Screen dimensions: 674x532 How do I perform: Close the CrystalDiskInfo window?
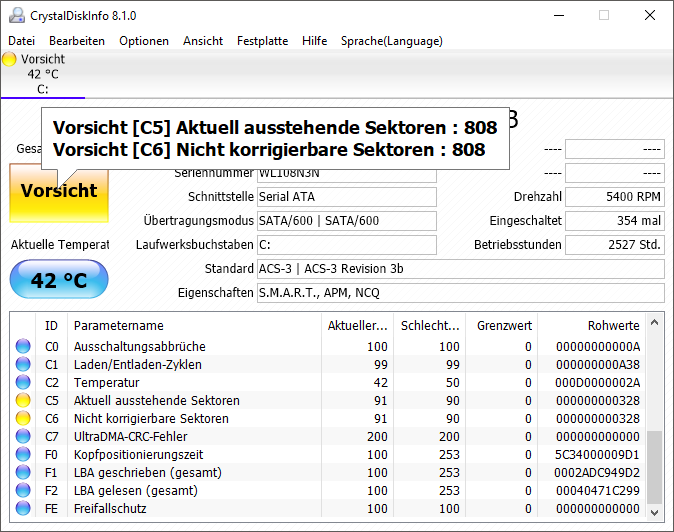(x=650, y=15)
